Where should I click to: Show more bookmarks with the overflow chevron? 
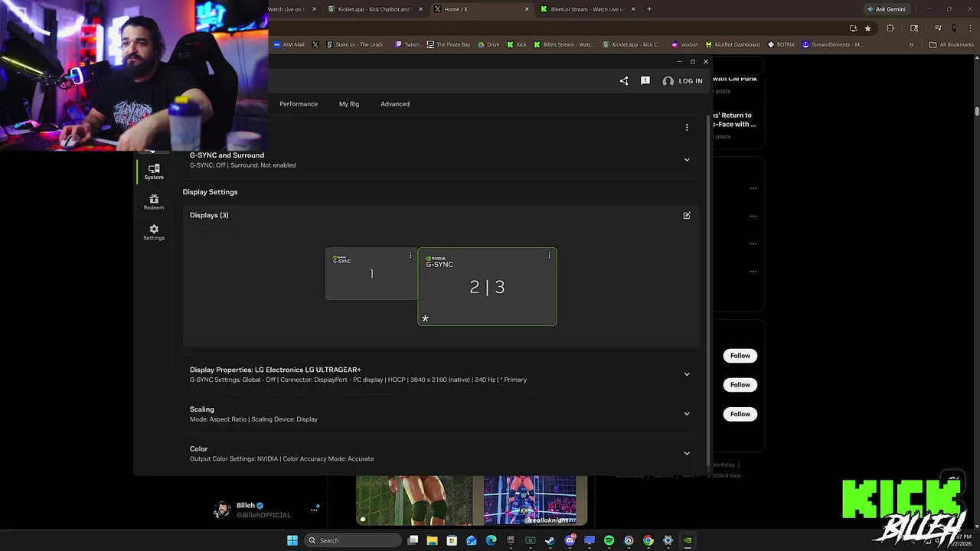point(911,44)
